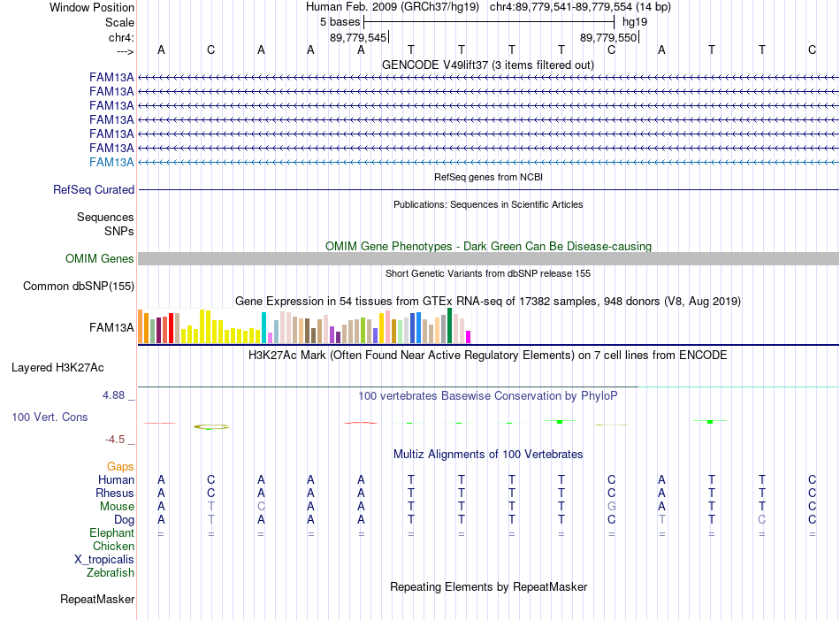This screenshot has width=840, height=620.
Task: Click the 89,779,545 position marker
Action: [x=358, y=37]
